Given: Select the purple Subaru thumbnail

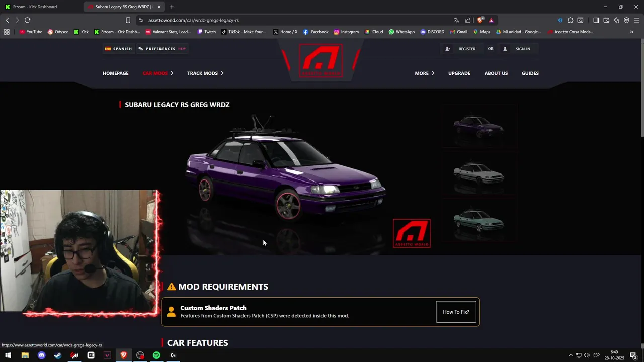Looking at the screenshot, I should click(x=478, y=126).
